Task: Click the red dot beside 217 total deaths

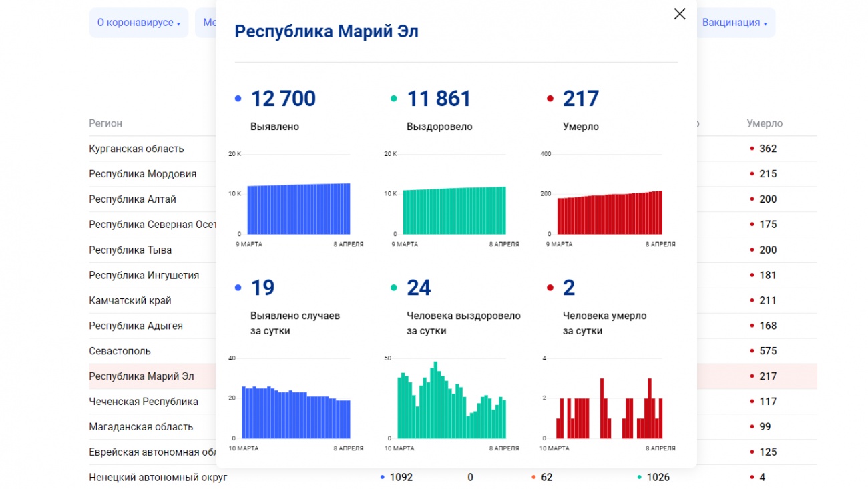Action: click(550, 99)
